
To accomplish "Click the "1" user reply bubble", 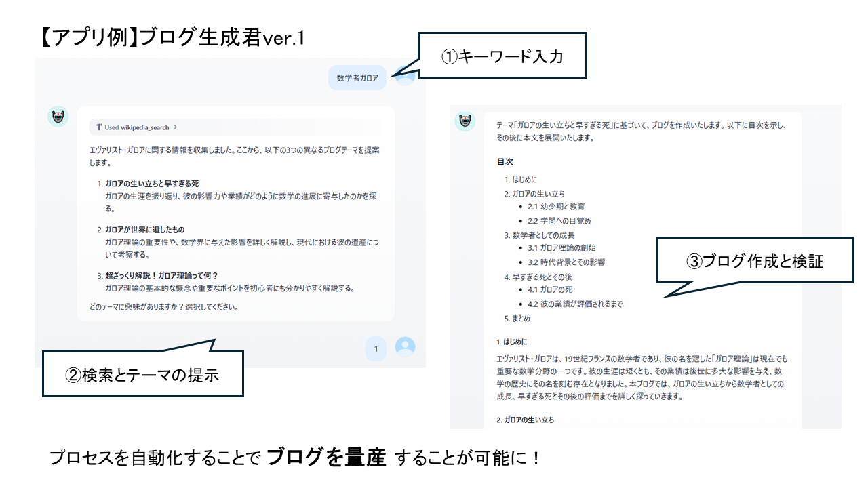I will click(376, 348).
